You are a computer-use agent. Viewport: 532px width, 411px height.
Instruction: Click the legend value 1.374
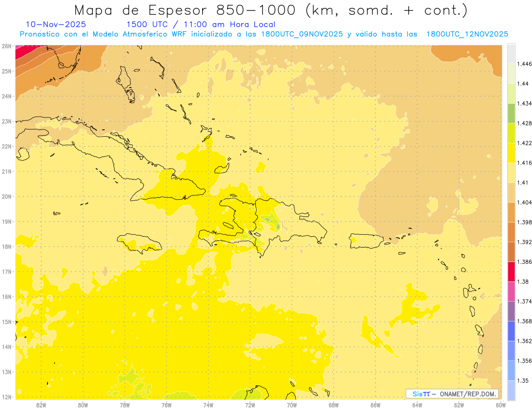click(524, 301)
